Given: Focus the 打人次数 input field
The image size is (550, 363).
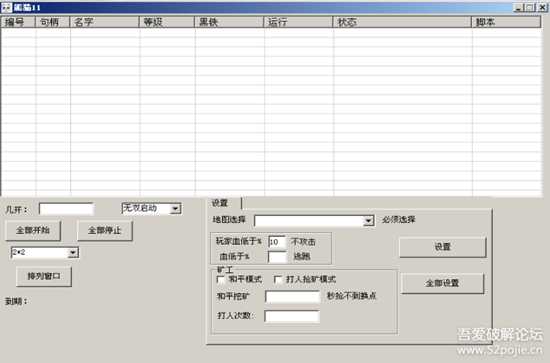Looking at the screenshot, I should coord(292,316).
